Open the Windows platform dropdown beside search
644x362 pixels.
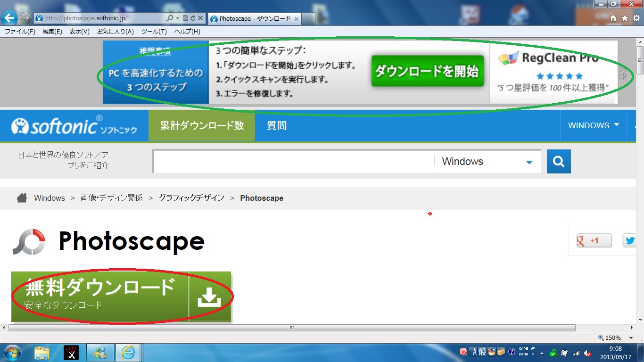point(487,162)
